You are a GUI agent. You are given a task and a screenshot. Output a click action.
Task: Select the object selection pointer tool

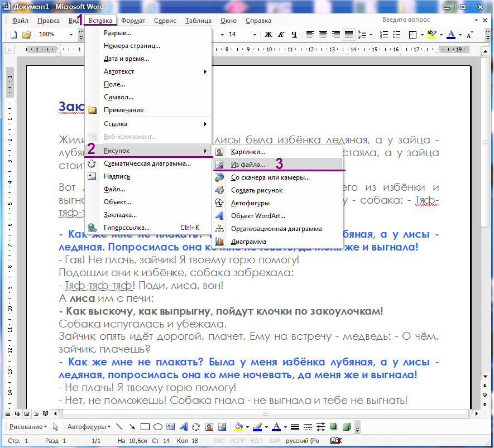pyautogui.click(x=56, y=427)
